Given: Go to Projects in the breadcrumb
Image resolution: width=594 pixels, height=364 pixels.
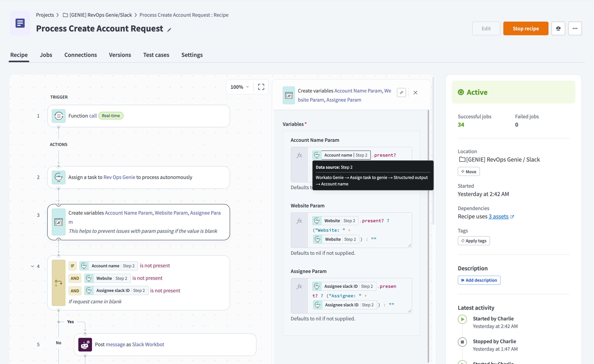Looking at the screenshot, I should pyautogui.click(x=45, y=15).
